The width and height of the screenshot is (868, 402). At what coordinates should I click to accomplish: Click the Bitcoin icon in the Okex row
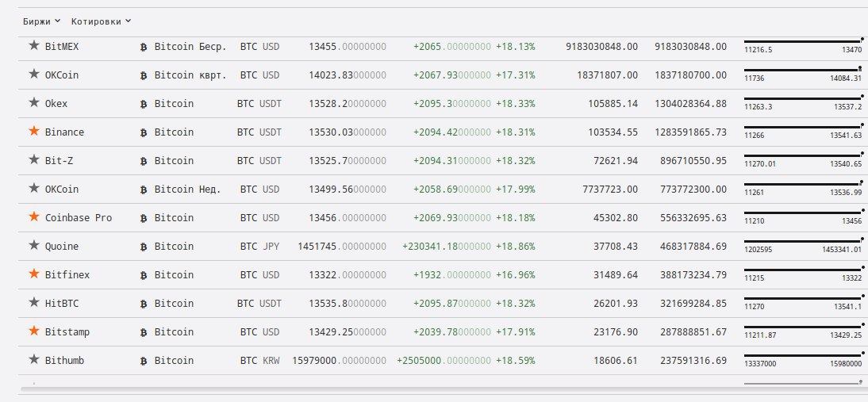(x=144, y=104)
